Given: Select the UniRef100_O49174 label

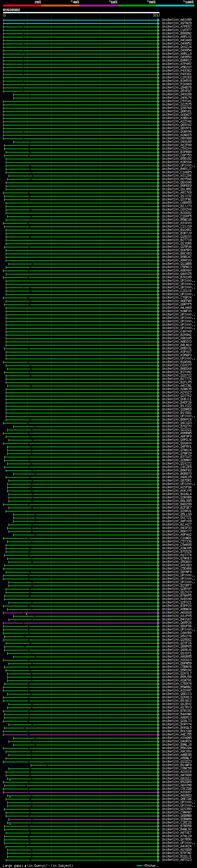Looking at the screenshot, I should (x=177, y=98).
